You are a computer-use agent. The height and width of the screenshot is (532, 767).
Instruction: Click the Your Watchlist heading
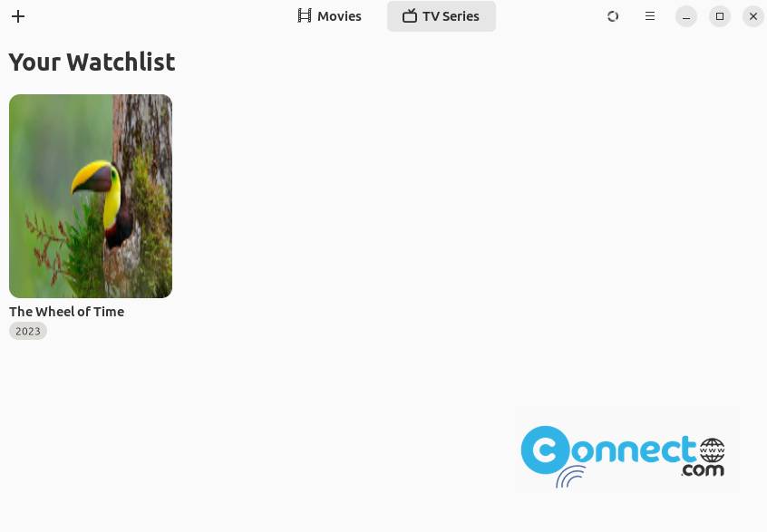[x=92, y=63]
